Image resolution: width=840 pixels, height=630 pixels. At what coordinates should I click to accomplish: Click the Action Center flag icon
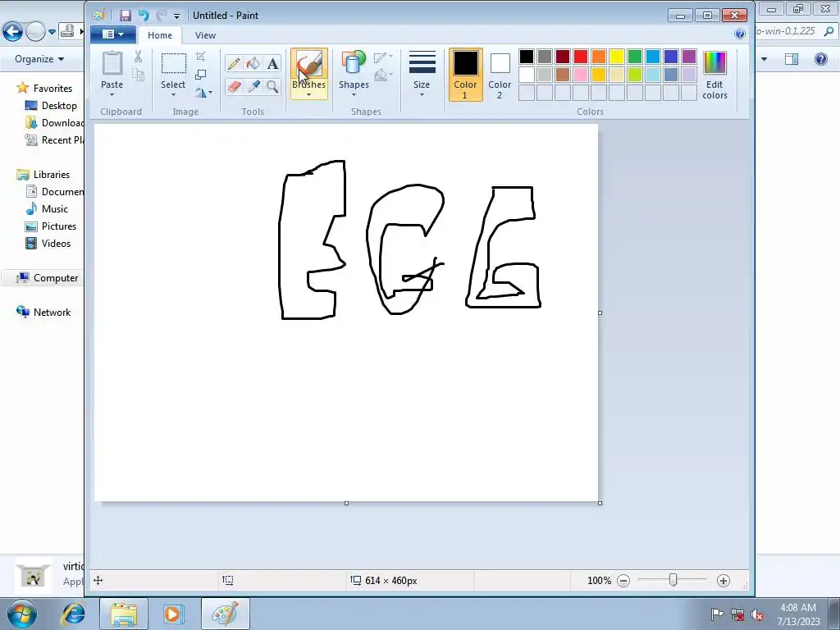click(717, 614)
